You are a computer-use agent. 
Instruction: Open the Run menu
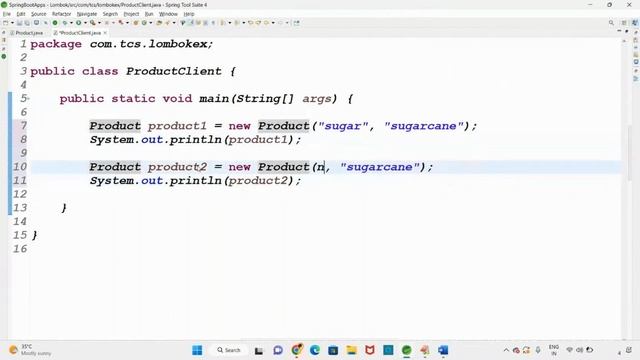point(149,14)
